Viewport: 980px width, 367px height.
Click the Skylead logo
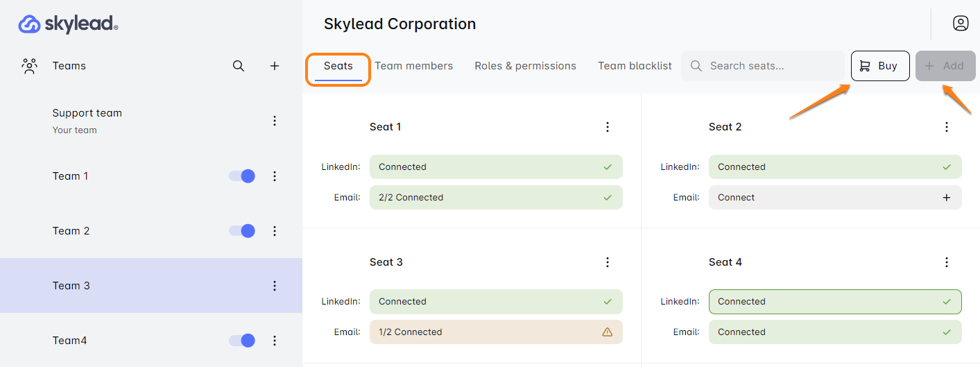[68, 24]
